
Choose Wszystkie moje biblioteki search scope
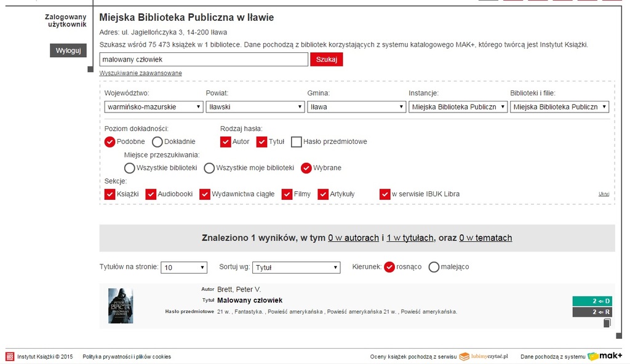tap(209, 168)
